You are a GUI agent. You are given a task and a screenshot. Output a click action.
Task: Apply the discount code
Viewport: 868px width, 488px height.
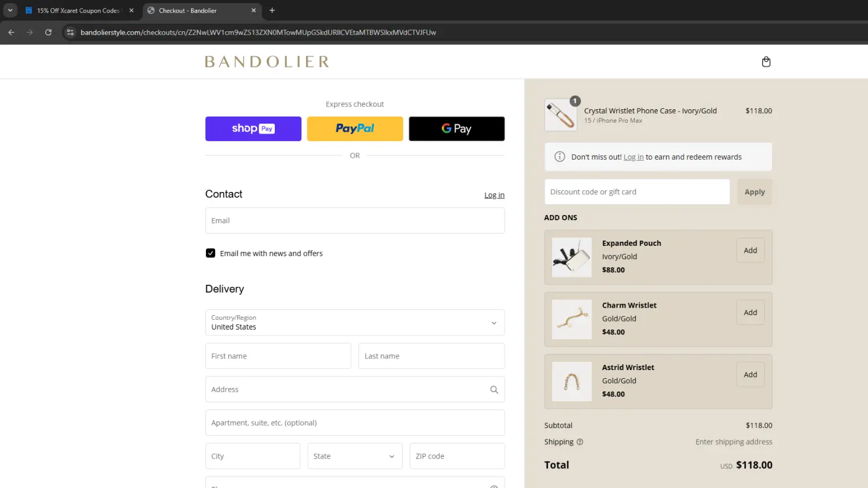754,192
